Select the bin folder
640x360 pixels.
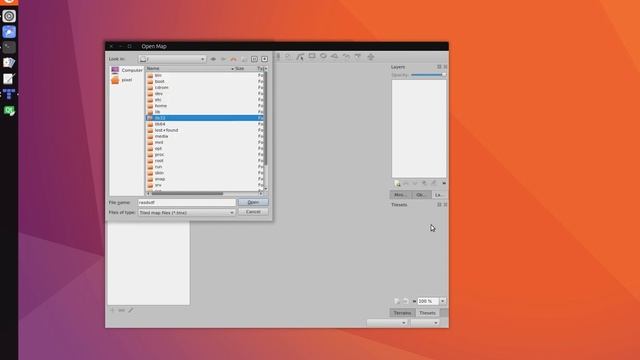[204, 75]
